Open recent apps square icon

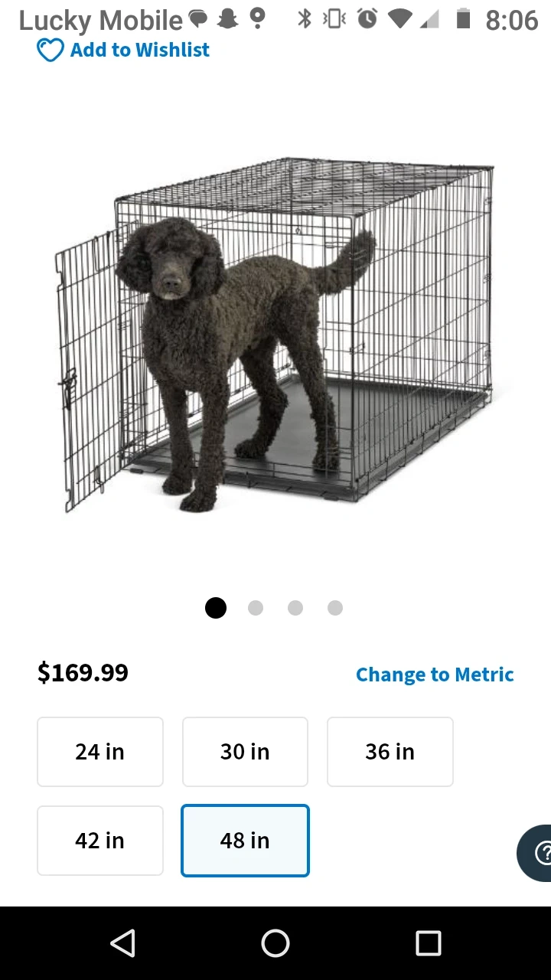pyautogui.click(x=428, y=943)
